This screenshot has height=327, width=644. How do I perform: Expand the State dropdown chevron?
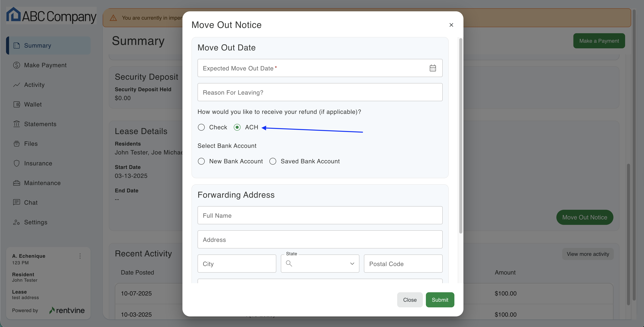352,264
